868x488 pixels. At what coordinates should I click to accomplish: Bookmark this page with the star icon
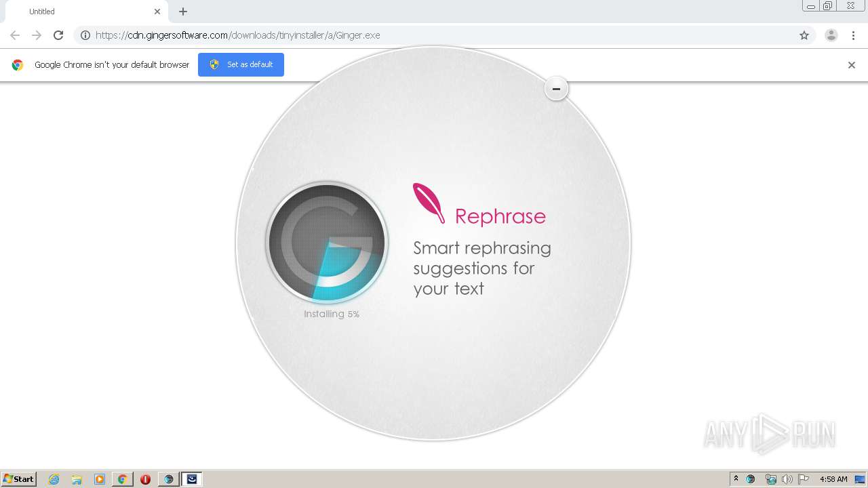point(804,35)
